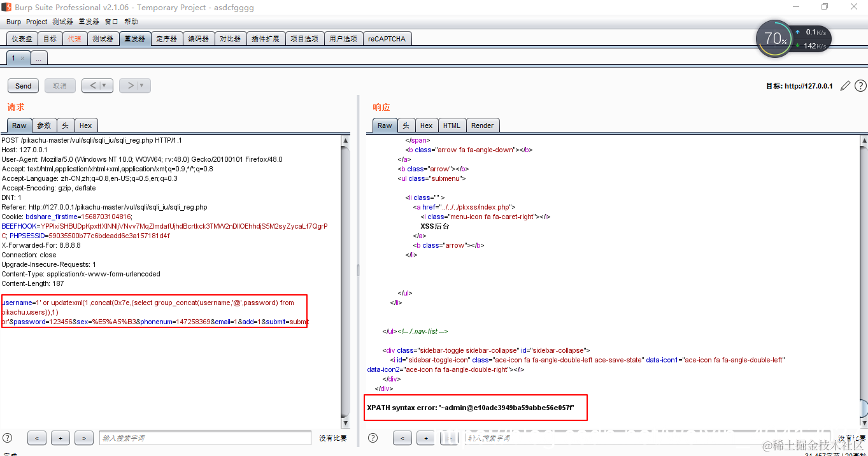Switch to the 项目选项 tab
The height and width of the screenshot is (456, 868).
pos(304,39)
